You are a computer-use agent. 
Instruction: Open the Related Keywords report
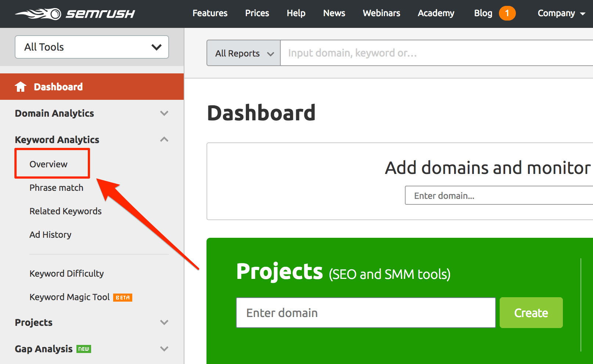pyautogui.click(x=65, y=211)
